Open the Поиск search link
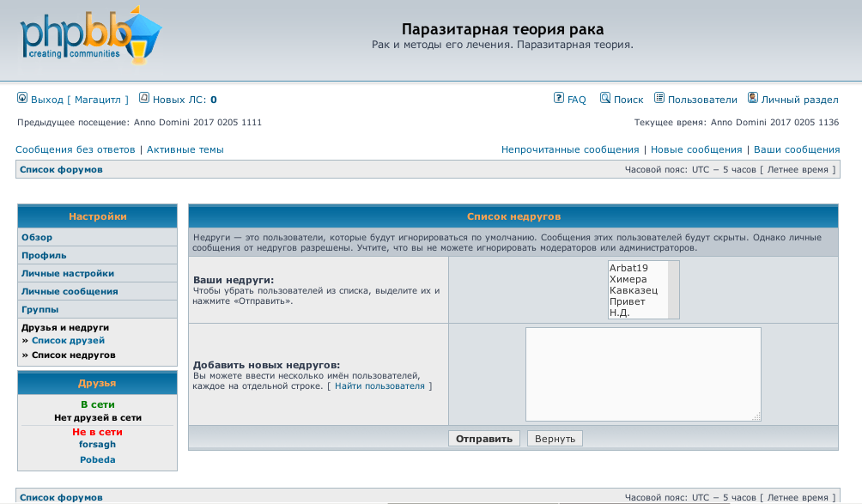The image size is (862, 504). click(x=628, y=100)
